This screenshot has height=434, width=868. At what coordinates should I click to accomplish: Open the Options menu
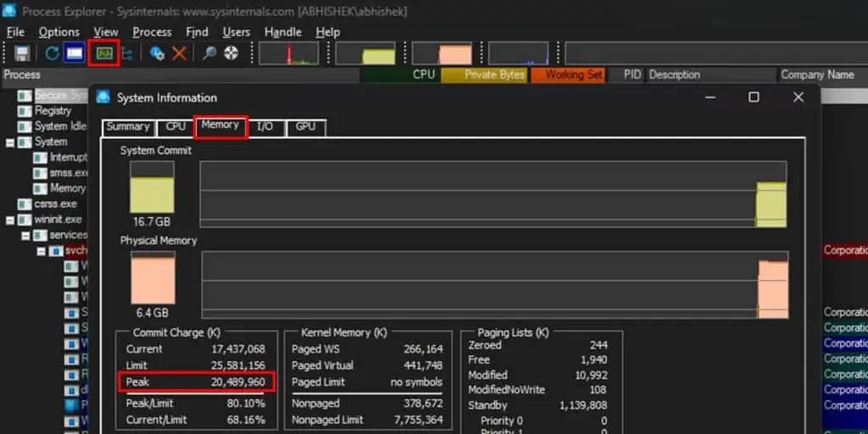click(x=59, y=32)
